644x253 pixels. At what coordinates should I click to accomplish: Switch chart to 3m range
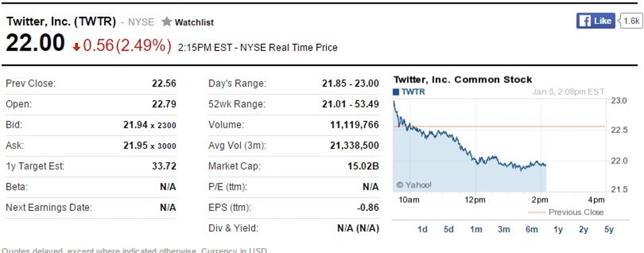tap(504, 229)
